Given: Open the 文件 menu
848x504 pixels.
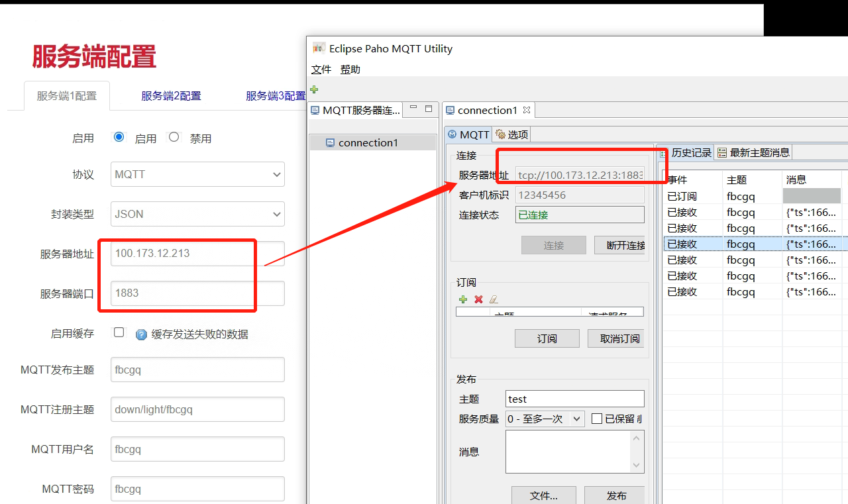Looking at the screenshot, I should pyautogui.click(x=321, y=69).
